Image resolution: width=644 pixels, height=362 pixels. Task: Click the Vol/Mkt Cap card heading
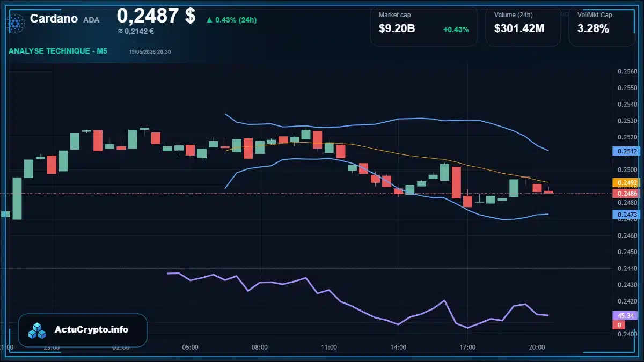click(595, 15)
